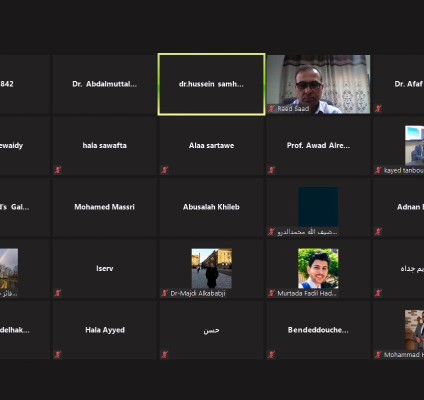Click the partial name 'ewaidy'

pos(11,145)
